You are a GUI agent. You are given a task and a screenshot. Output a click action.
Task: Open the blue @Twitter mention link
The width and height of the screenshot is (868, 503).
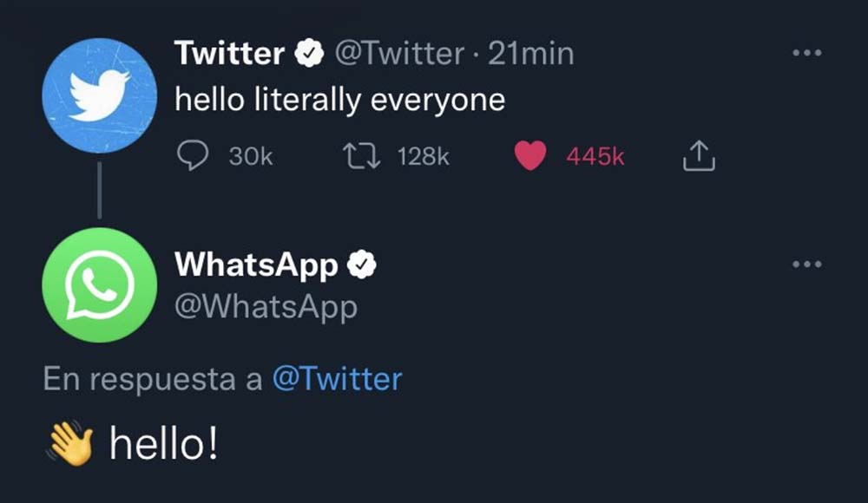pyautogui.click(x=337, y=380)
